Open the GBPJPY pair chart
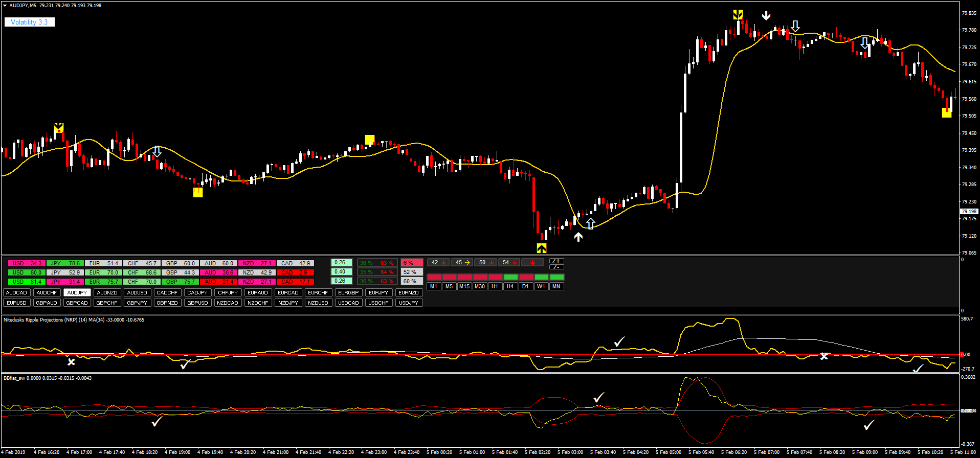Image resolution: width=980 pixels, height=458 pixels. tap(137, 303)
